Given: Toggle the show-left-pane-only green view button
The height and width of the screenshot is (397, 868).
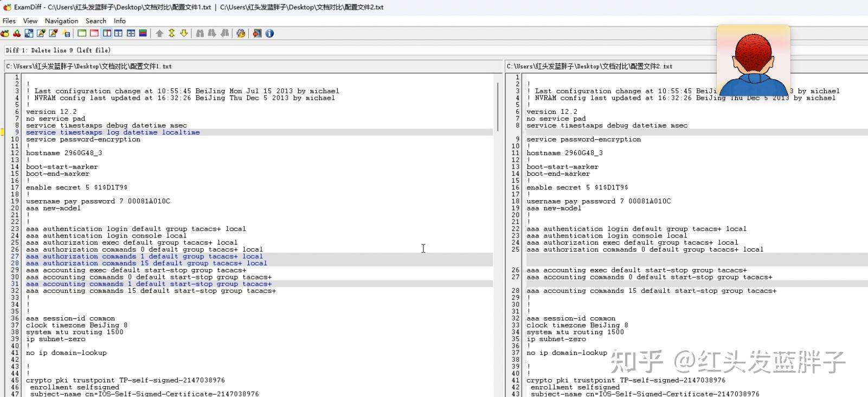Looking at the screenshot, I should [82, 34].
